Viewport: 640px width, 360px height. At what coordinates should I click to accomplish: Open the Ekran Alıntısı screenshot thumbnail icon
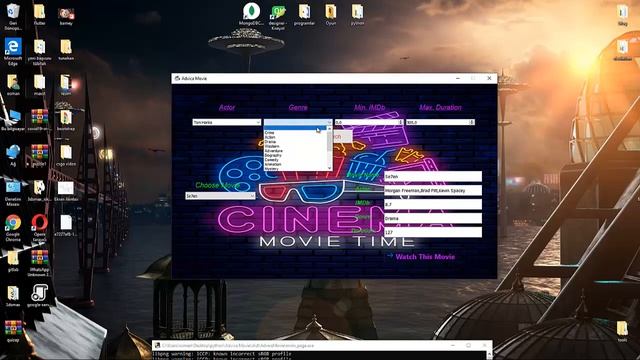pyautogui.click(x=66, y=190)
